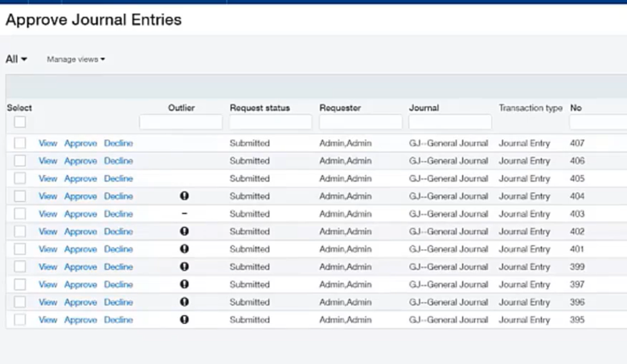The height and width of the screenshot is (364, 627).
Task: Click the outlier warning icon for entry 401
Action: point(184,249)
